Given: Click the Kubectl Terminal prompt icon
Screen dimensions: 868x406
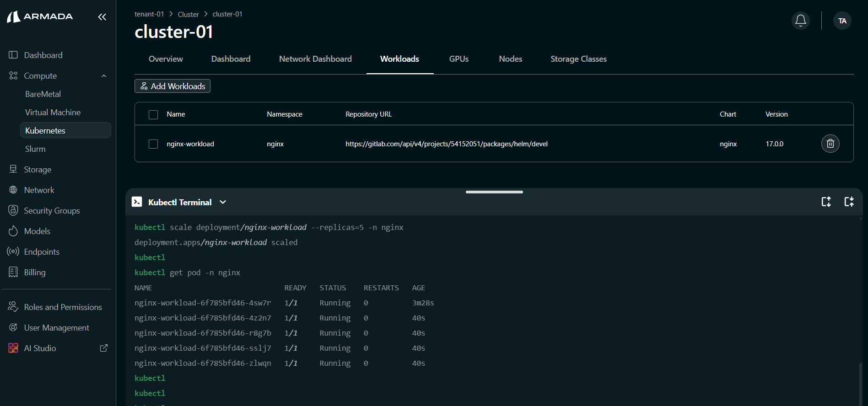Looking at the screenshot, I should tap(137, 202).
